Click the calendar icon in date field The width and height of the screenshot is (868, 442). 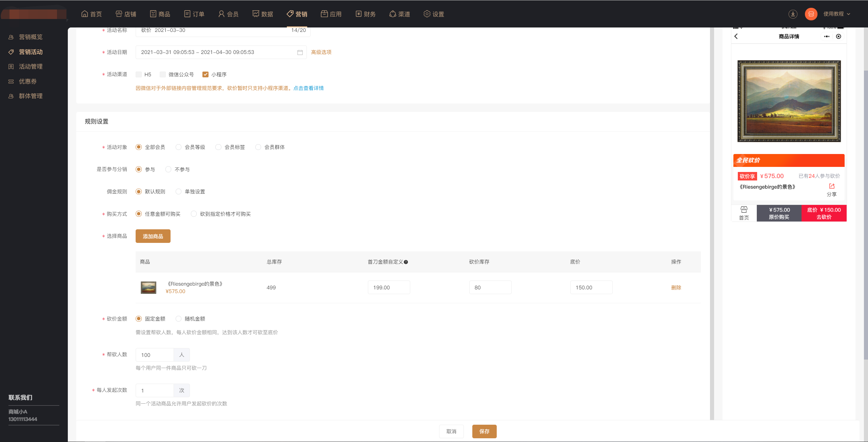pos(300,52)
